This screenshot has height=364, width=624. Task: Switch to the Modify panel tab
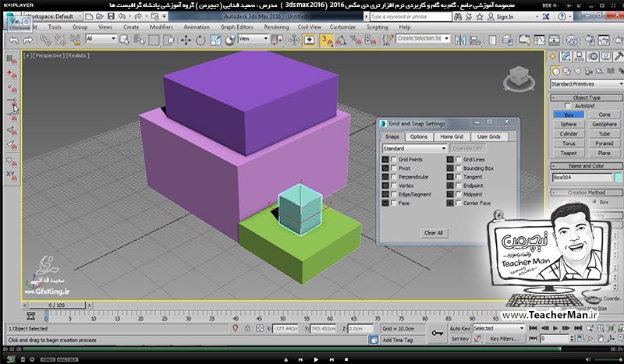tap(566, 56)
